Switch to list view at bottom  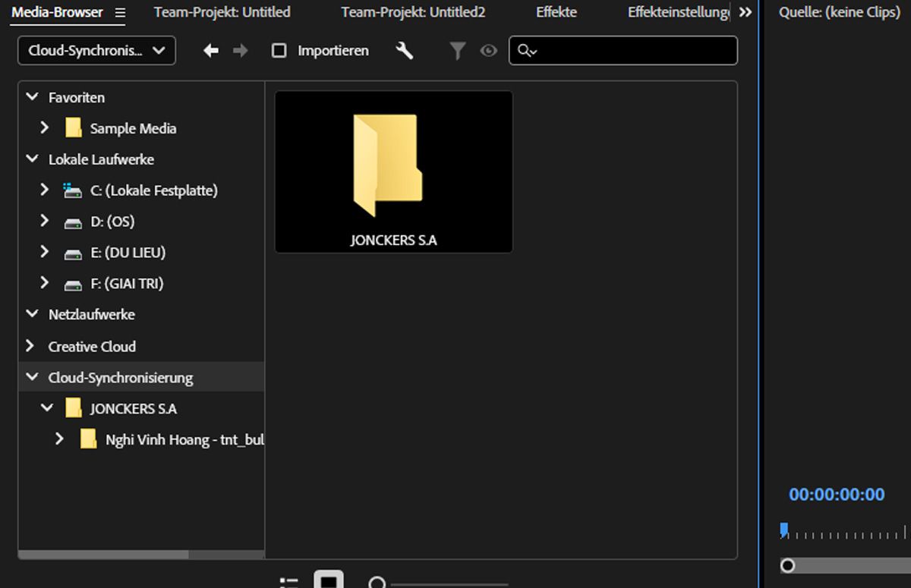289,583
